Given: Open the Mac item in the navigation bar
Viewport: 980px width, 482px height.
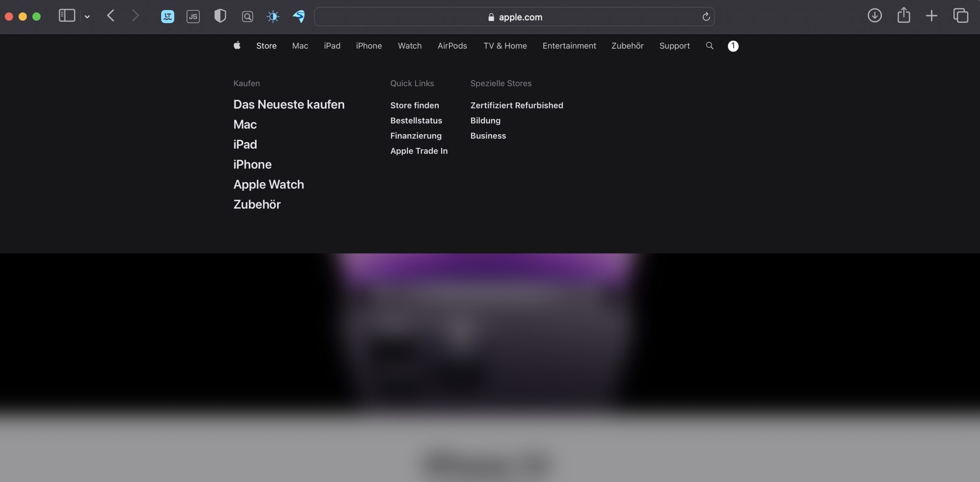Looking at the screenshot, I should (300, 46).
